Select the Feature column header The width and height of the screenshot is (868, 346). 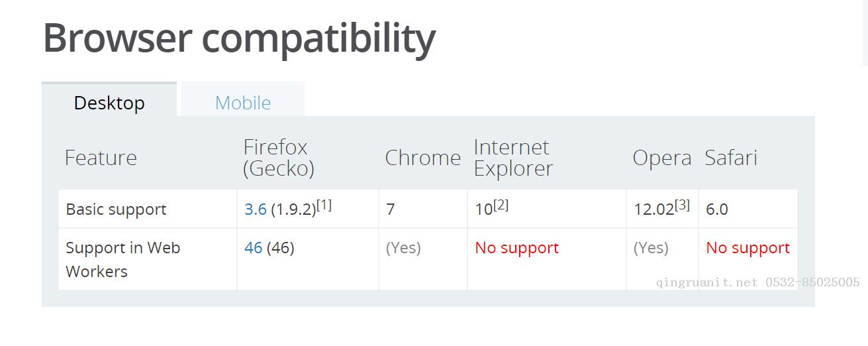pos(101,158)
